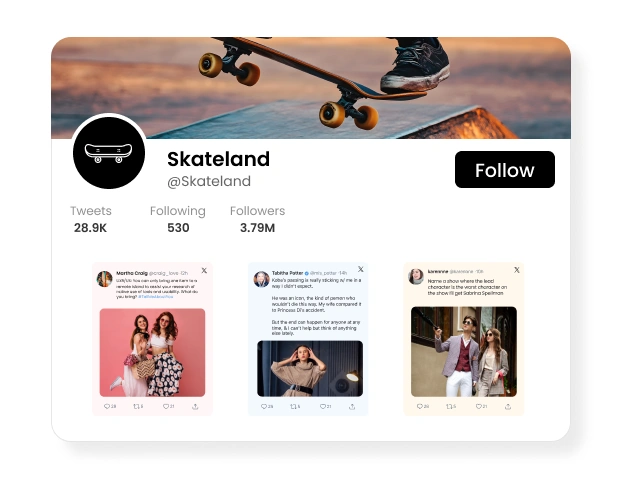Open the Followers 3.79M count
The width and height of the screenshot is (621, 479).
[x=257, y=219]
